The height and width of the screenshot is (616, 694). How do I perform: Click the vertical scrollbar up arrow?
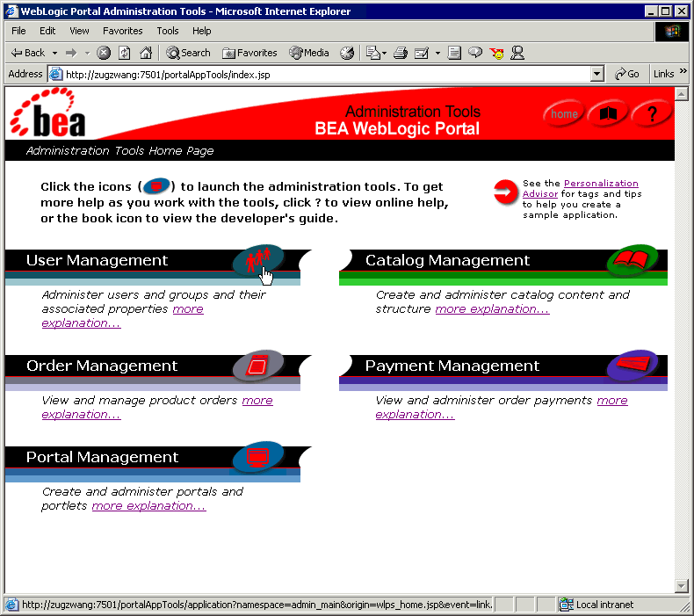[x=681, y=94]
